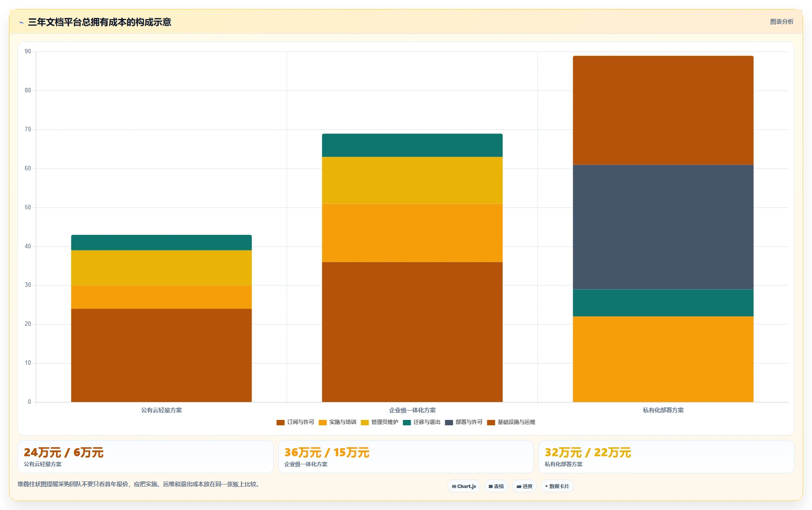Click the title 三年文档平台总拥有成本的构成示意

click(x=99, y=22)
